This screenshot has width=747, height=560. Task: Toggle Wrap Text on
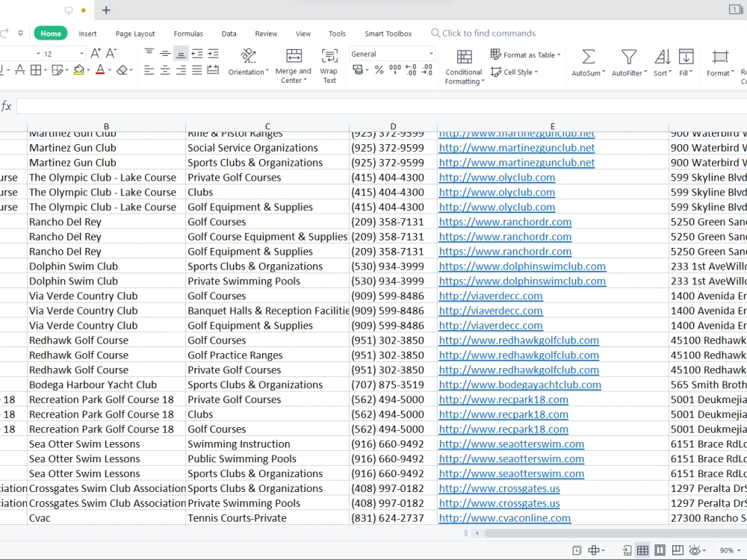pos(329,66)
